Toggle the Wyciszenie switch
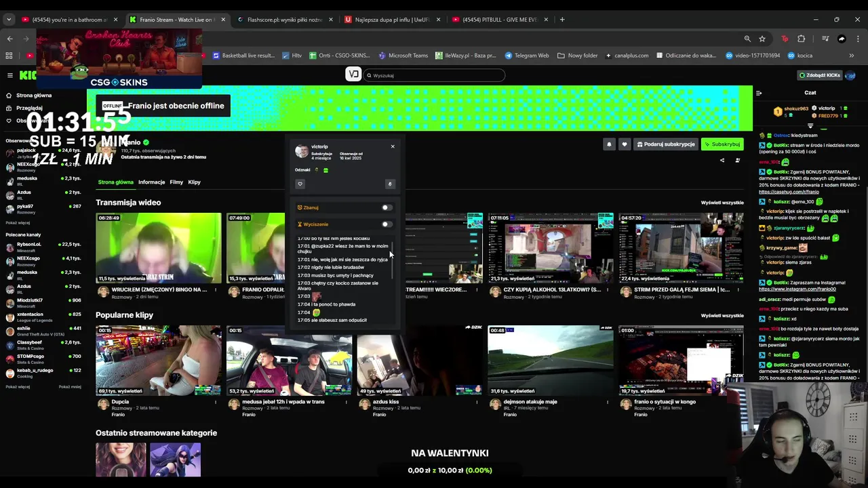The image size is (868, 488). pos(386,224)
